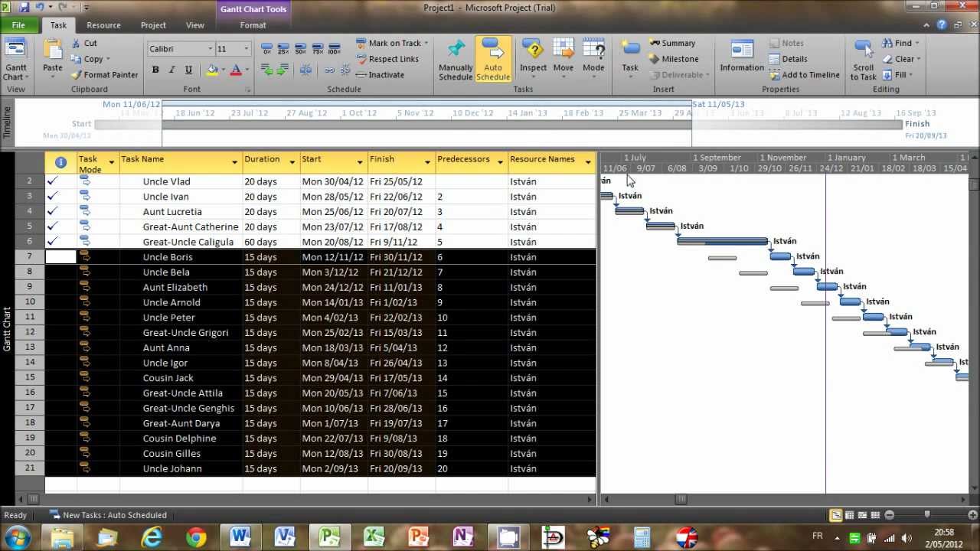Image resolution: width=980 pixels, height=551 pixels.
Task: Open Resource Names column filter arrow
Action: coord(589,161)
